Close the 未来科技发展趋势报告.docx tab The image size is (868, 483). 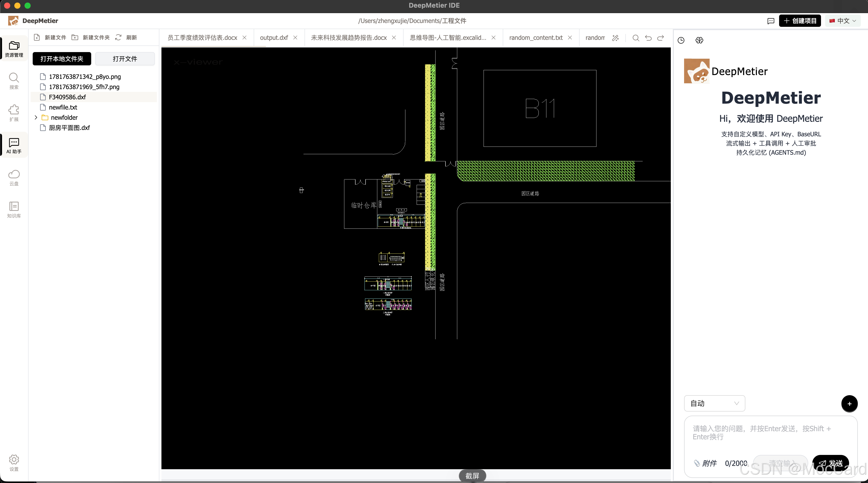click(394, 38)
